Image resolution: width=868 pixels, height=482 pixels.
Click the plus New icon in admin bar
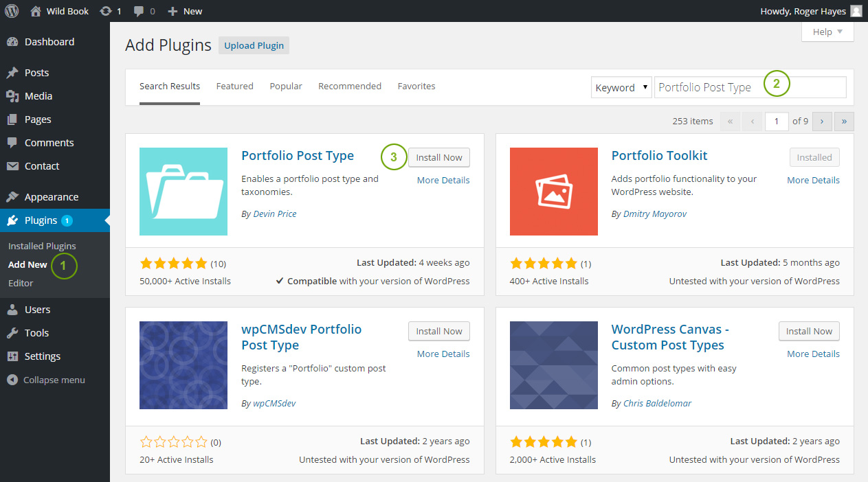[173, 11]
